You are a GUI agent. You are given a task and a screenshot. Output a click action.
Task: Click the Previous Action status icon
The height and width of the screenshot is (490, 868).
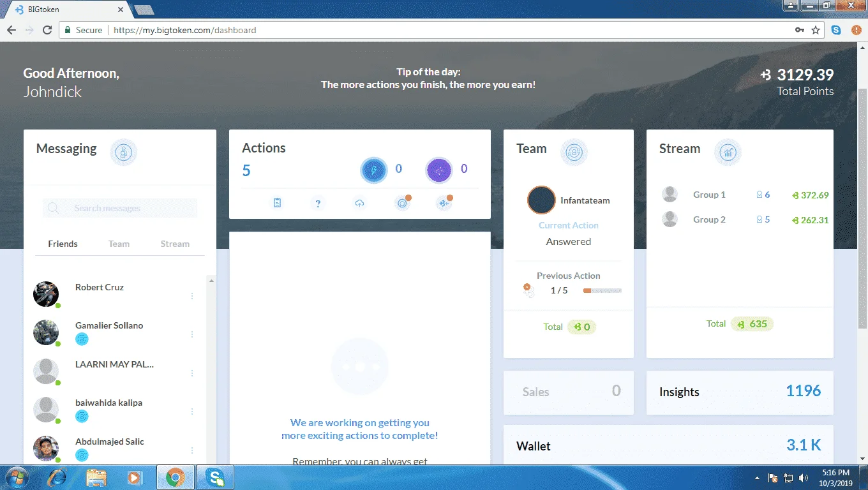point(528,290)
